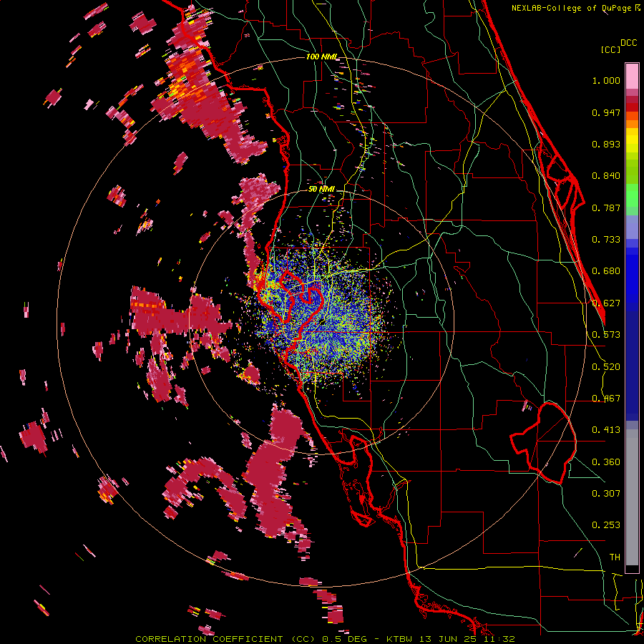Viewport: 644px width, 644px height.
Task: Select the 0.413 scale value
Action: (x=606, y=430)
